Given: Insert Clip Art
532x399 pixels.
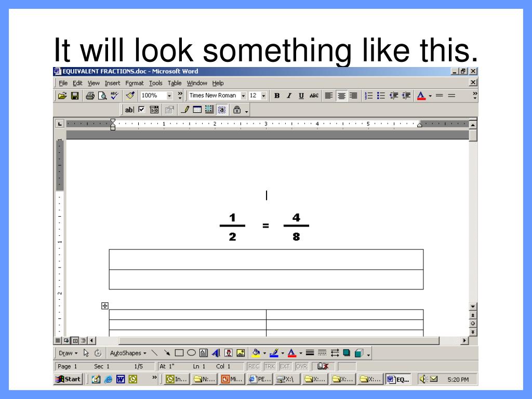Looking at the screenshot, I should click(x=229, y=353).
